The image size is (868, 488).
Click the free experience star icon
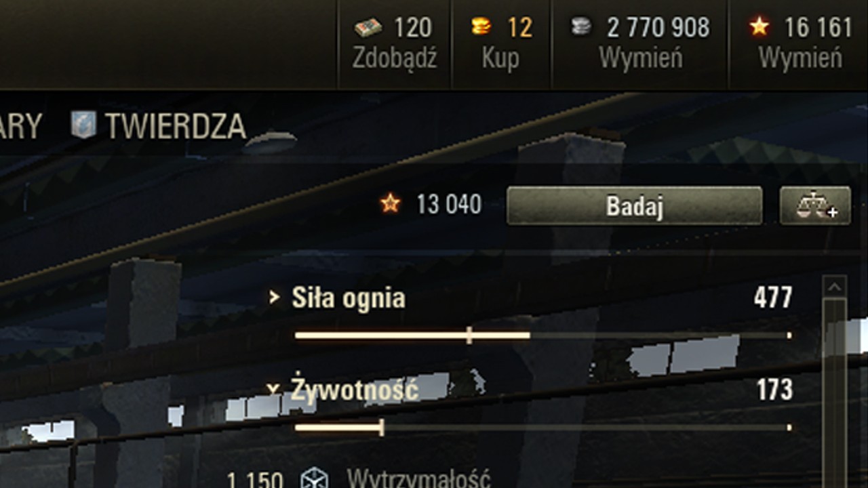(759, 26)
